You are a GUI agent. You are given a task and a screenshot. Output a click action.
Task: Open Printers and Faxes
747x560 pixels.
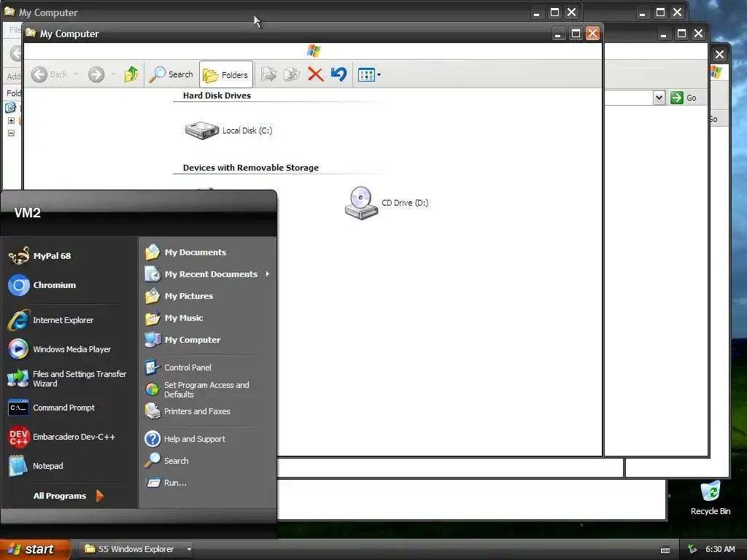click(207, 411)
